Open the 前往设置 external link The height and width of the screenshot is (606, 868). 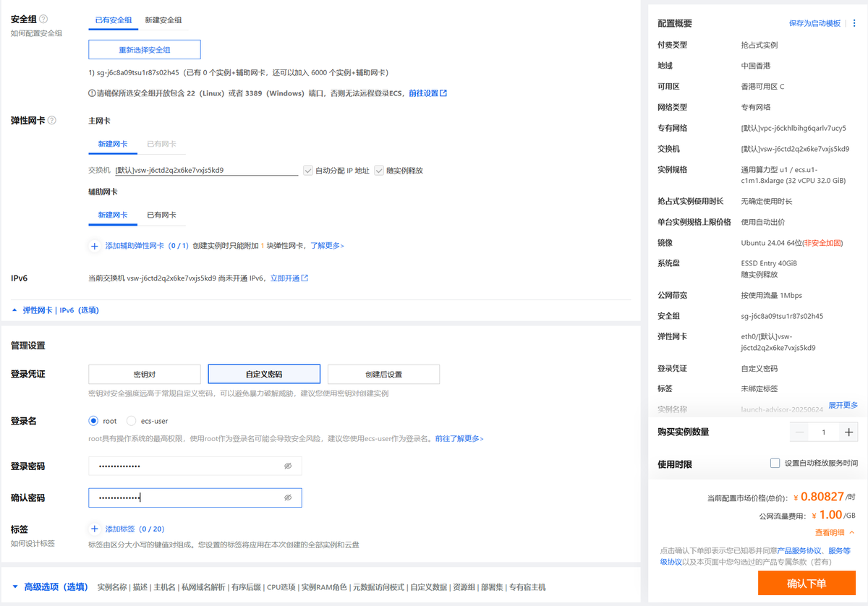click(427, 93)
